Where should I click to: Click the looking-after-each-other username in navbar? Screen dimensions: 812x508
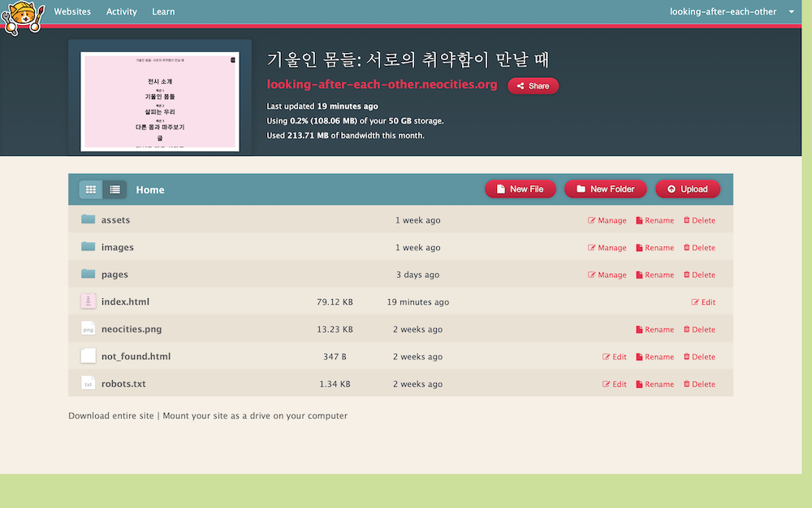click(723, 11)
